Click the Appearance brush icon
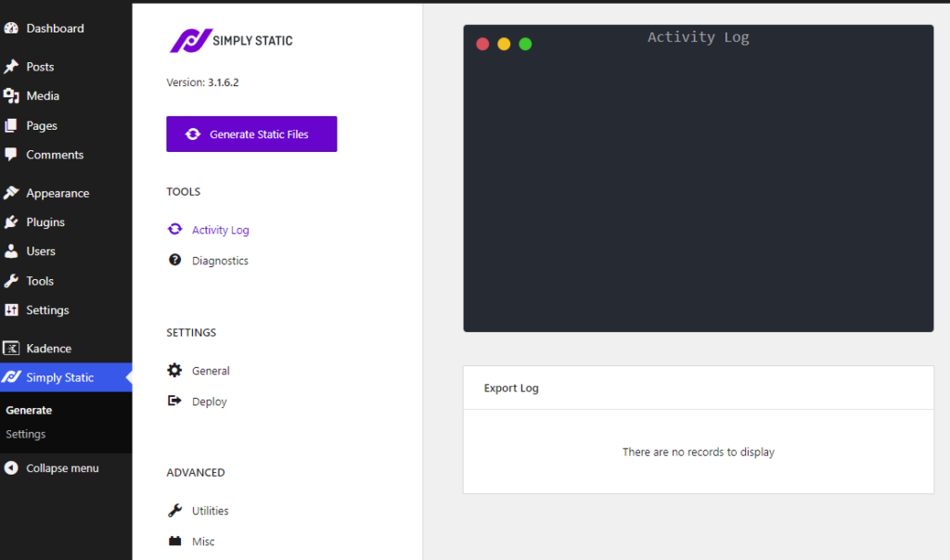The width and height of the screenshot is (950, 560). coord(11,193)
